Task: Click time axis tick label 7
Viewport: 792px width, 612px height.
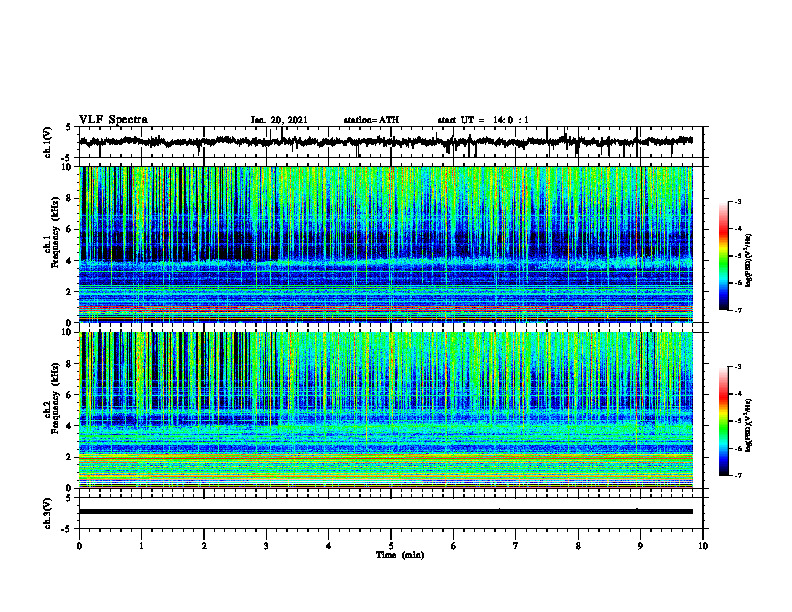Action: [x=516, y=546]
